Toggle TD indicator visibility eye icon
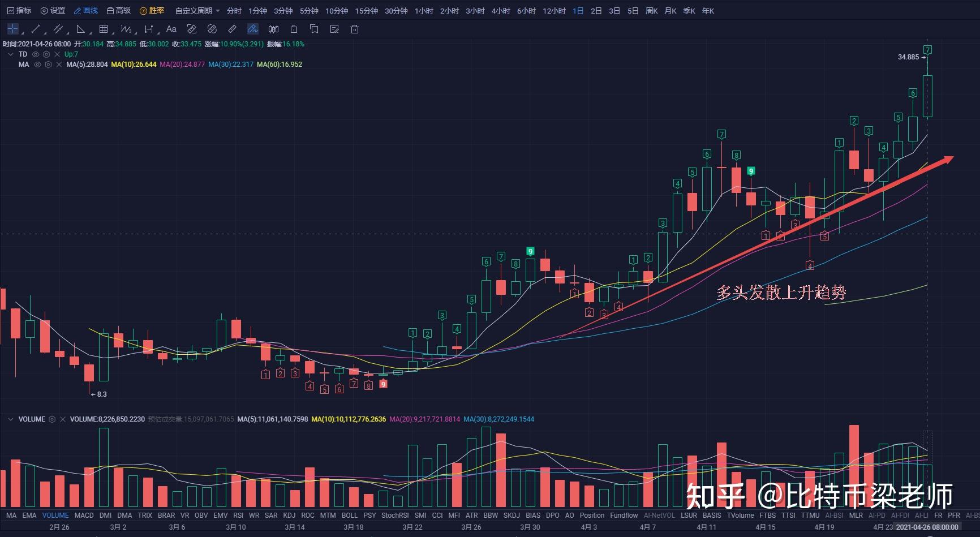 [x=36, y=54]
